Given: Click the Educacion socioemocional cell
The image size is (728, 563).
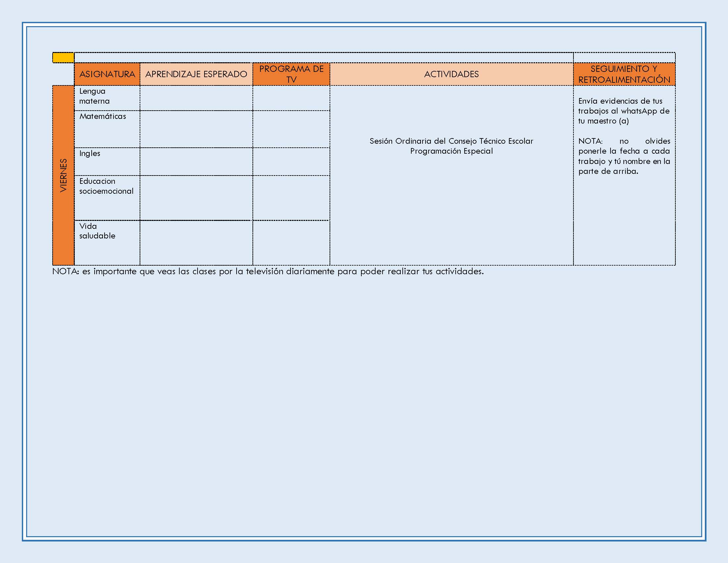Looking at the screenshot, I should (x=107, y=198).
